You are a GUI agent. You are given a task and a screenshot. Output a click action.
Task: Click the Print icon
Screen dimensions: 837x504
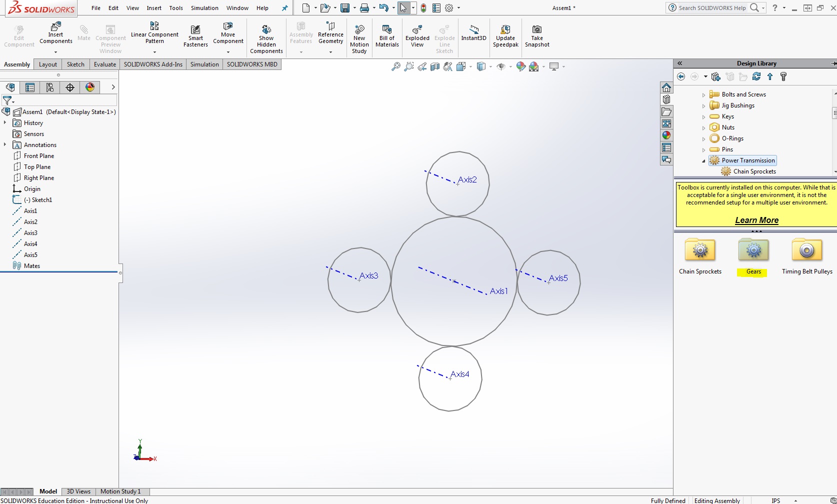pyautogui.click(x=364, y=8)
